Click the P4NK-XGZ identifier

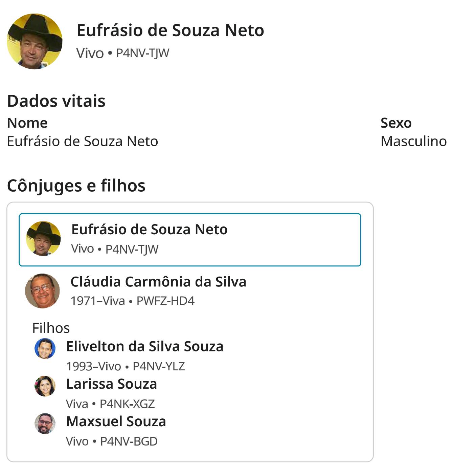coord(127,404)
